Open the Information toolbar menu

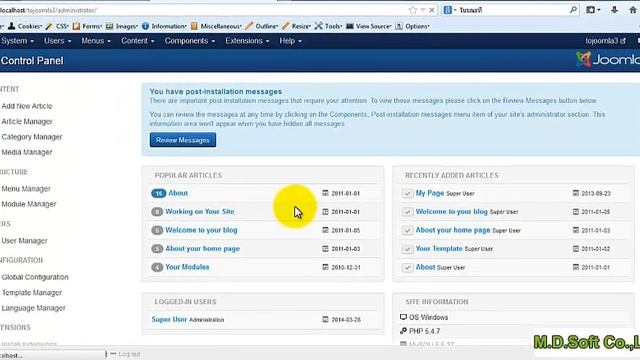tap(164, 26)
